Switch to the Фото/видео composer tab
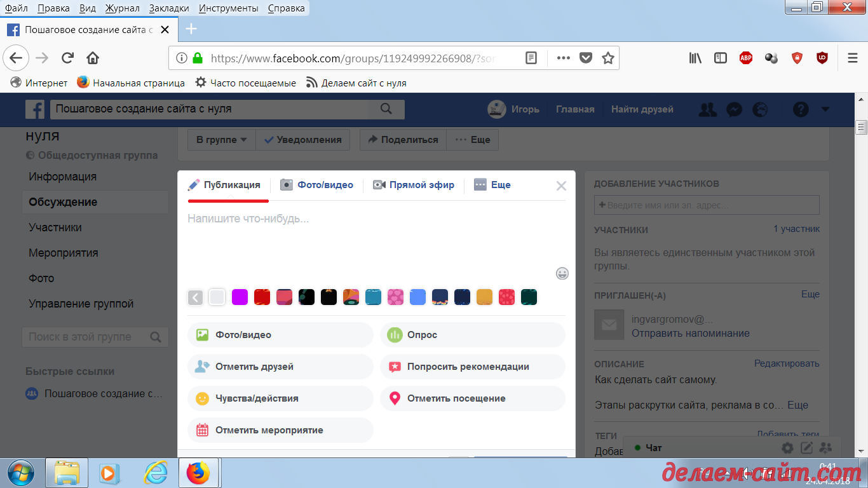This screenshot has height=488, width=868. [x=317, y=185]
